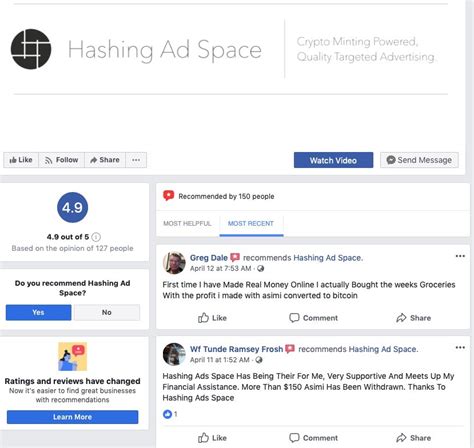Click 'Based on the opinion of 127 people'

point(72,248)
